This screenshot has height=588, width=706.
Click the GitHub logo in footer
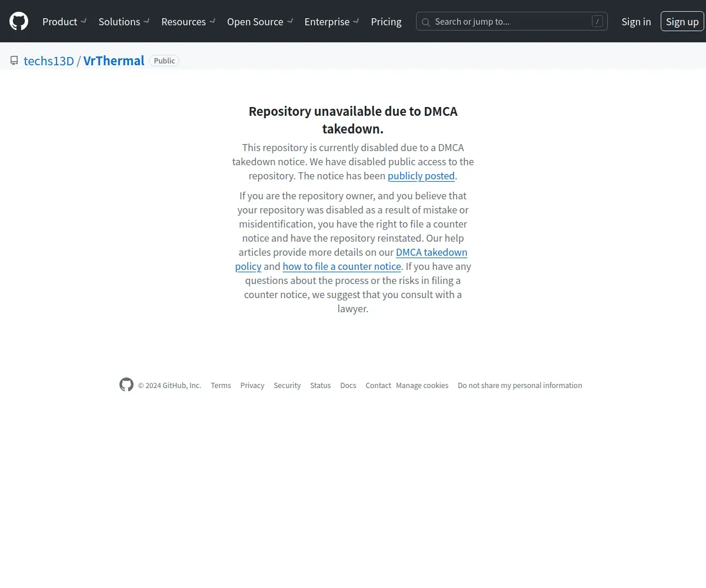coord(126,385)
